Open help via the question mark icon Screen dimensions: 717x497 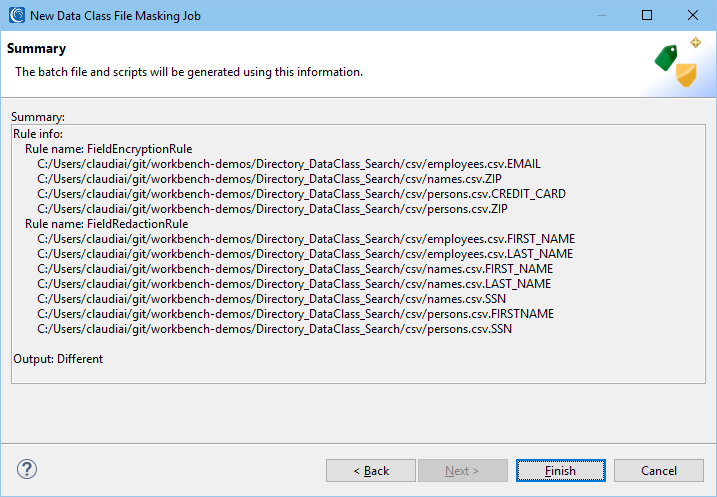pos(27,469)
